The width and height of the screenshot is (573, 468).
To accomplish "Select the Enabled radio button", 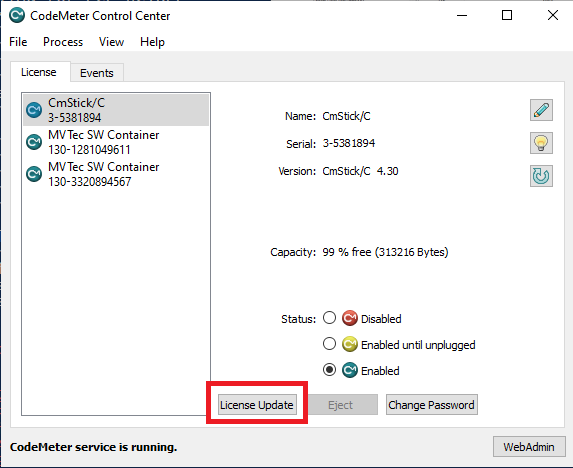I will (329, 370).
